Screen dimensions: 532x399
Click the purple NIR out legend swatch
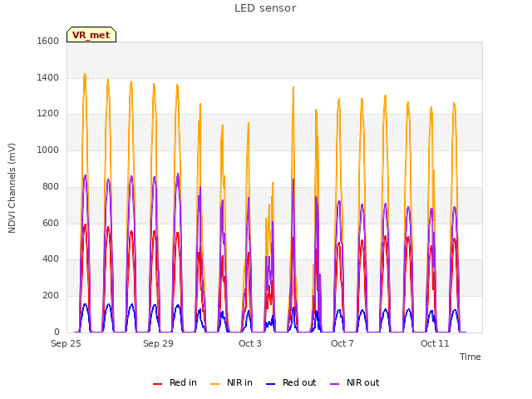[x=334, y=384]
